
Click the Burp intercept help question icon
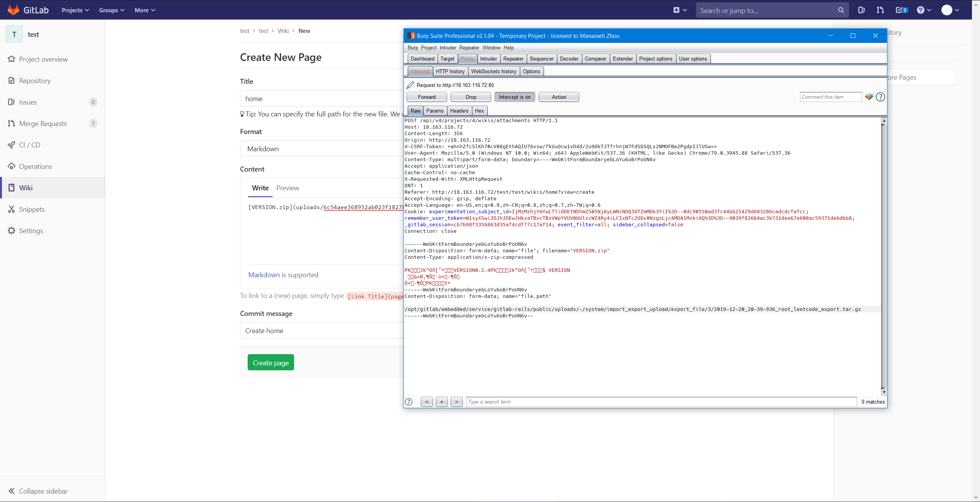click(x=880, y=97)
